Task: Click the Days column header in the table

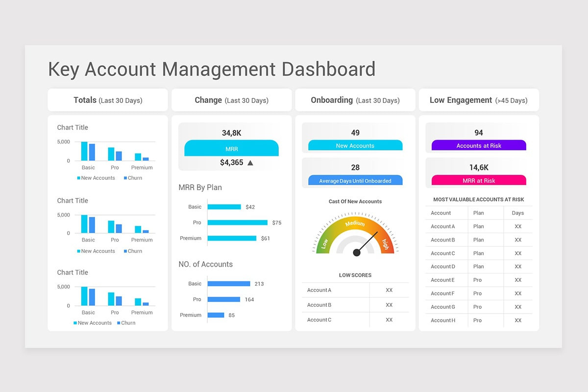Action: (517, 213)
